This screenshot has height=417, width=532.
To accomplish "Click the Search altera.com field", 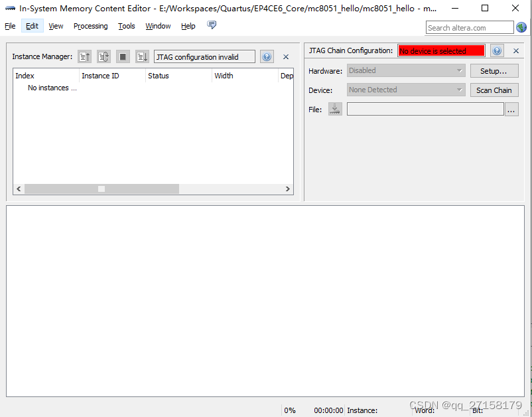I will coord(470,27).
